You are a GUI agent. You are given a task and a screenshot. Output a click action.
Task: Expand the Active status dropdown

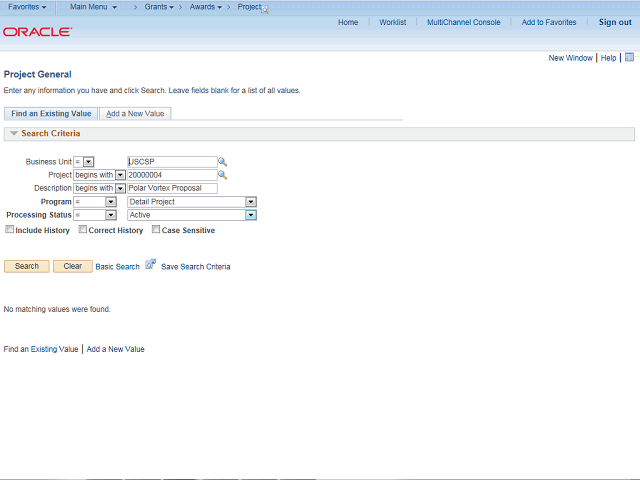pyautogui.click(x=251, y=215)
